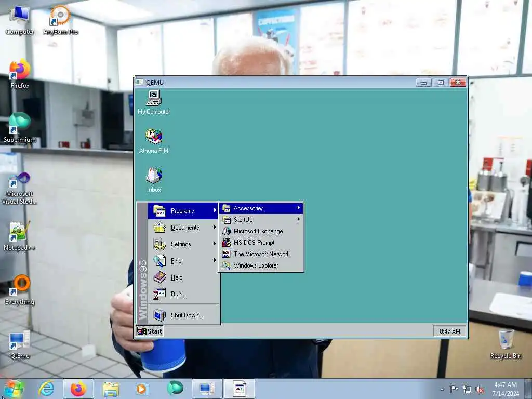
Task: Open the File Explorer taskbar icon
Action: (x=111, y=389)
